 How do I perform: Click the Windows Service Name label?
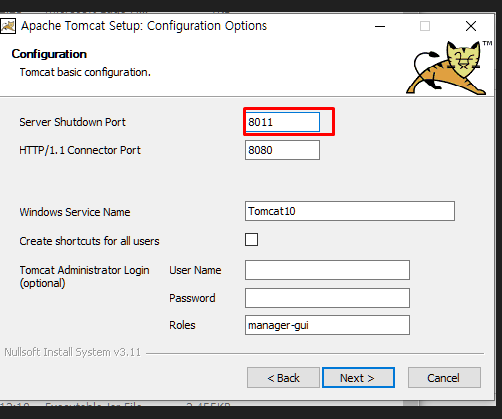pos(75,212)
